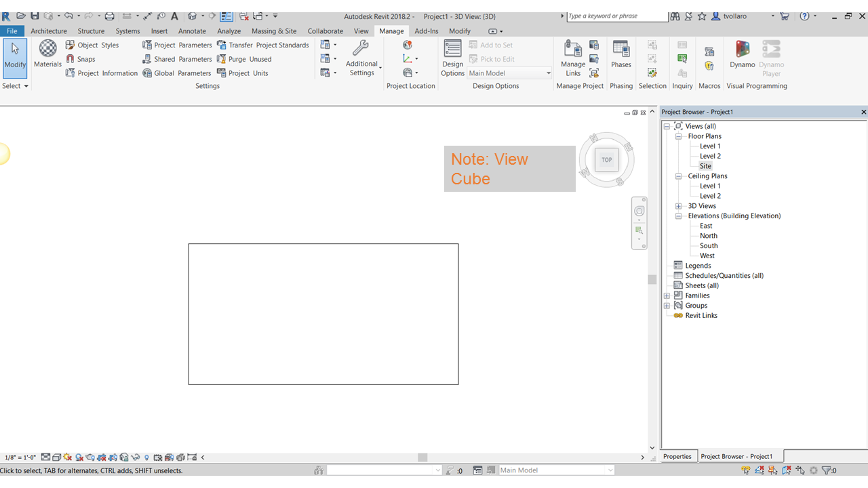Switch to the Architecture ribbon tab
868x488 pixels.
click(x=48, y=30)
